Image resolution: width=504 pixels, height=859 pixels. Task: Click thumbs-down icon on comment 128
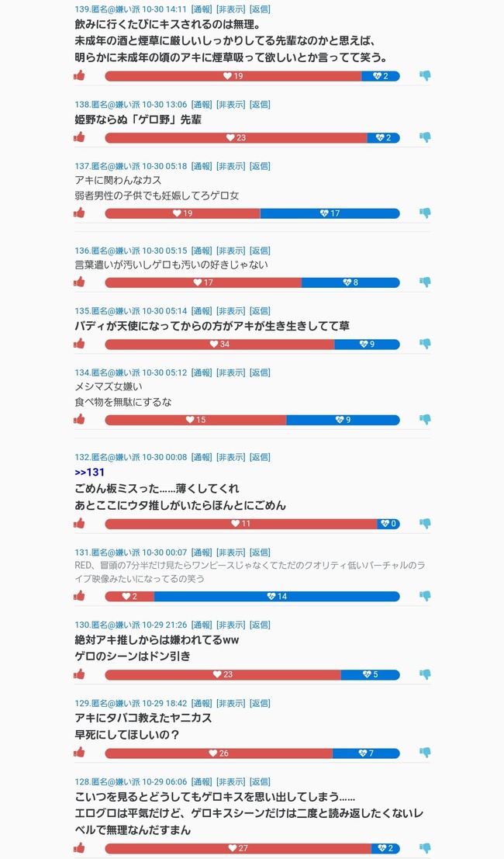[x=425, y=848]
